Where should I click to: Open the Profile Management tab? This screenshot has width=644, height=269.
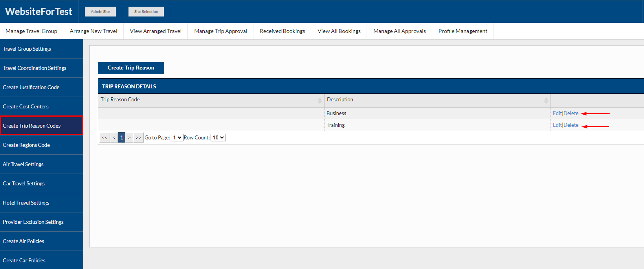[x=463, y=31]
